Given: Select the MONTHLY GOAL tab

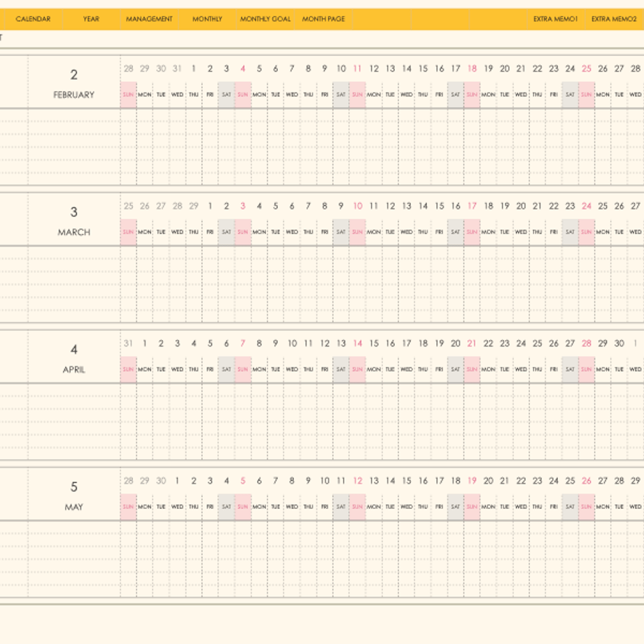Looking at the screenshot, I should (265, 19).
